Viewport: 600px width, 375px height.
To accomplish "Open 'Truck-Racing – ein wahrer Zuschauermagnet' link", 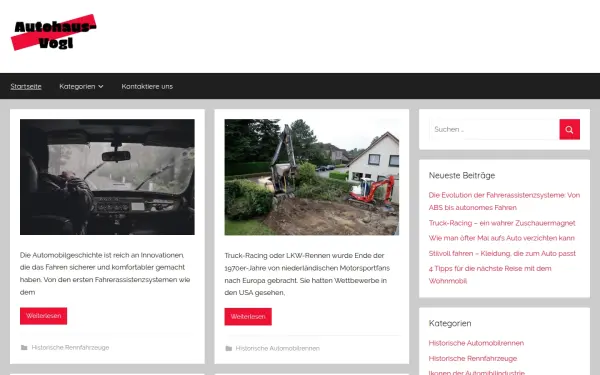I will click(502, 223).
